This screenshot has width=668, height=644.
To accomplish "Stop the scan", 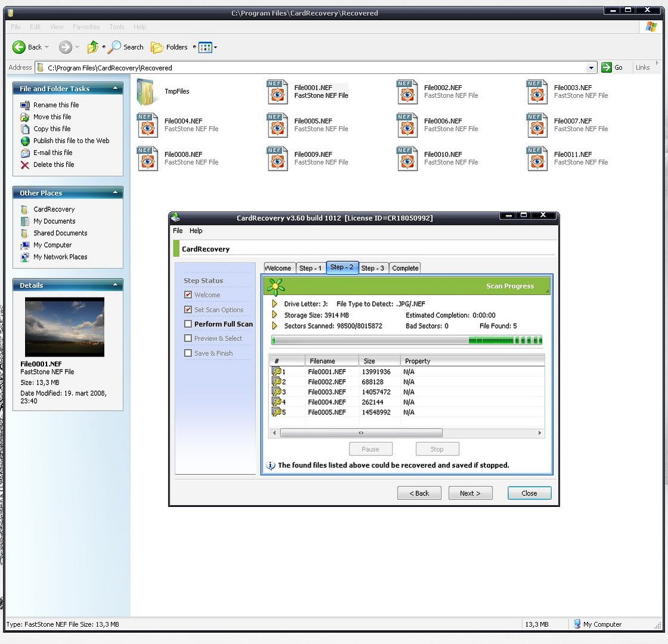I will (437, 449).
